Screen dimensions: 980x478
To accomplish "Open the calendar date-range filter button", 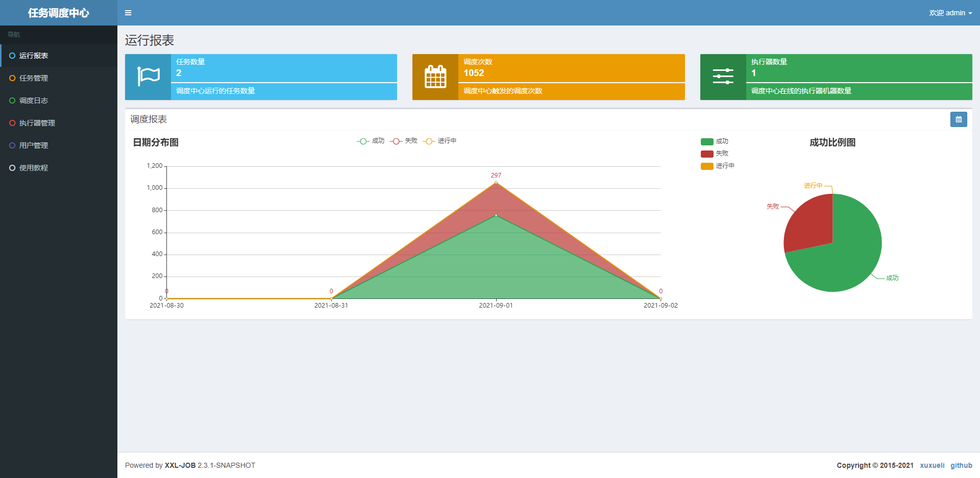I will 959,119.
